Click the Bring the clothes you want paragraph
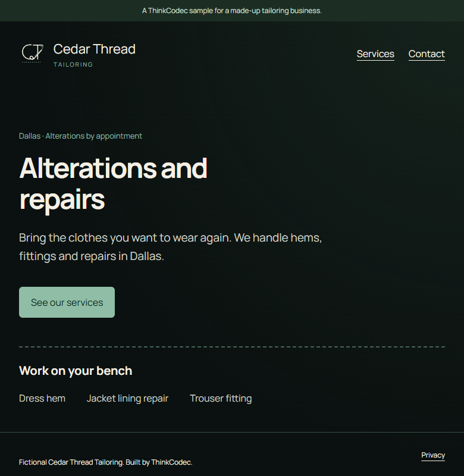Screen dimensions: 464x476 tap(170, 247)
